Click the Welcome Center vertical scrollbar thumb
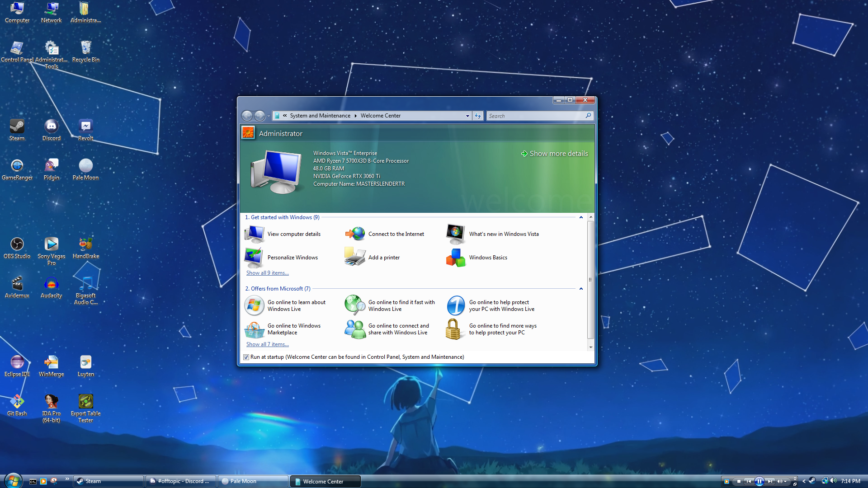 590,280
